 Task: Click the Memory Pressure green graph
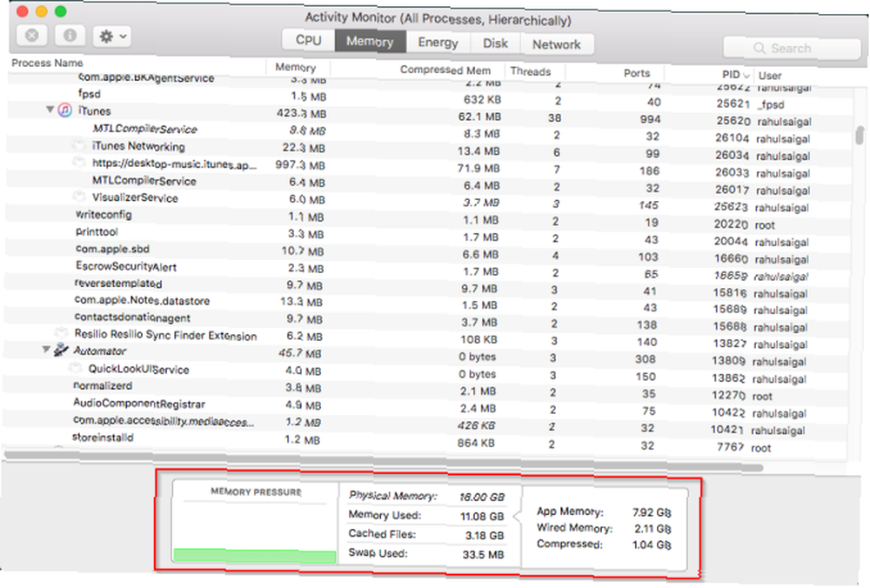255,556
